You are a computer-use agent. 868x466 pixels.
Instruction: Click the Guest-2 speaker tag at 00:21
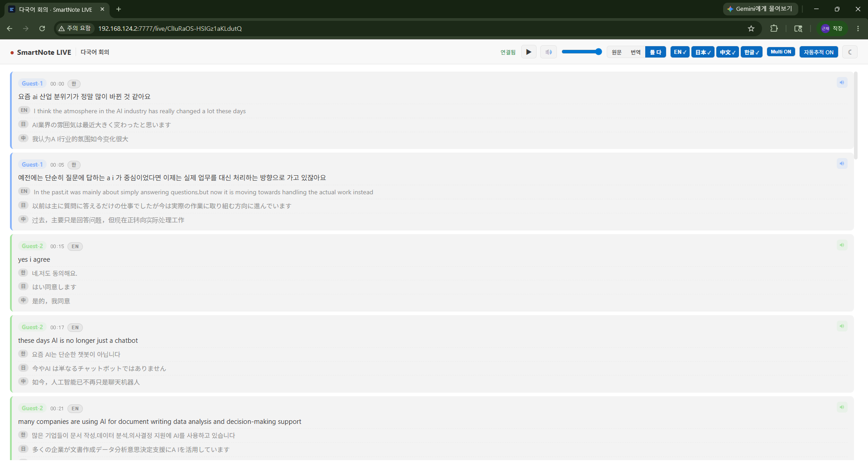coord(32,408)
